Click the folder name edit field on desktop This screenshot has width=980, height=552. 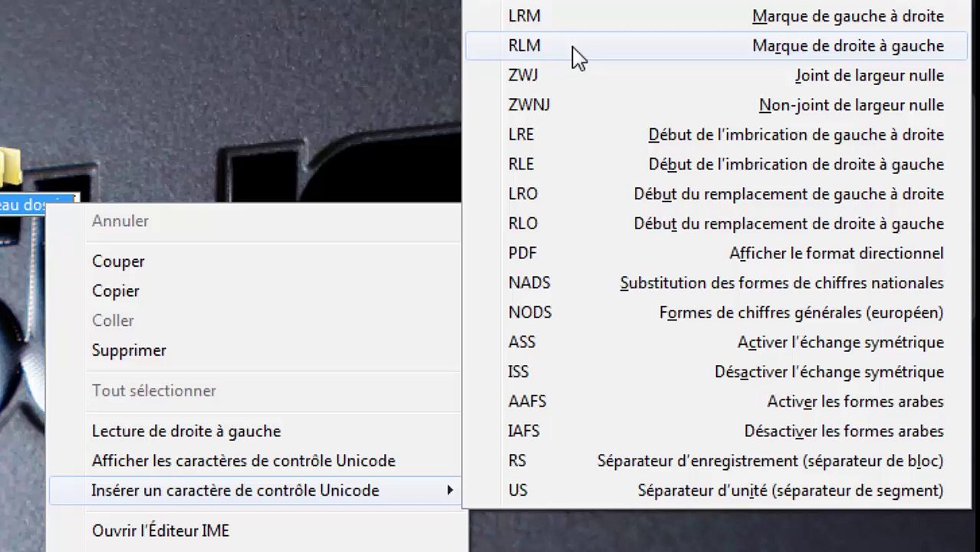[x=38, y=205]
